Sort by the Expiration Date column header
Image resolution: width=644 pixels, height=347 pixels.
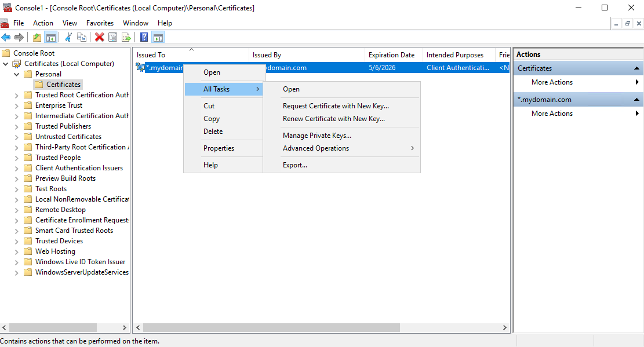tap(391, 55)
